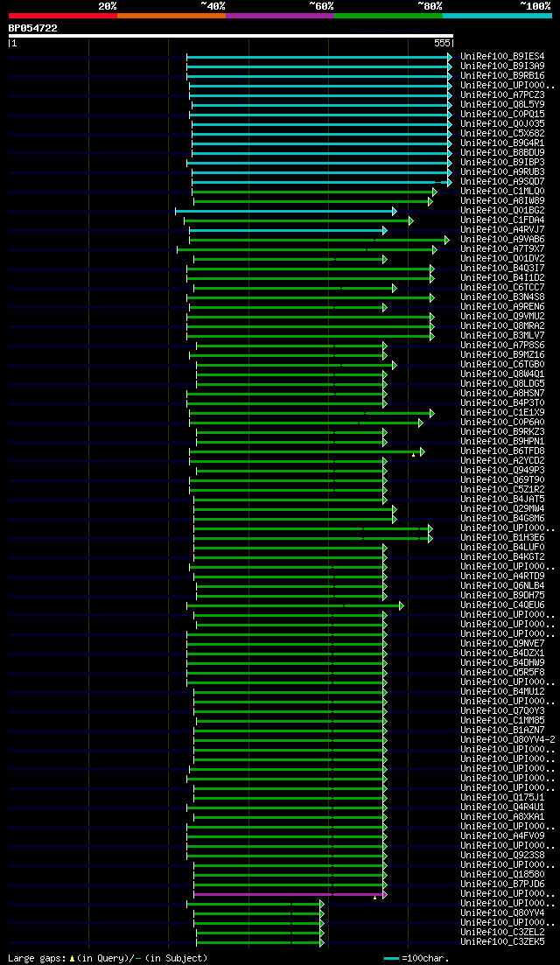Click the green ~80% identity legend segment
This screenshot has width=560, height=965.
click(x=388, y=15)
